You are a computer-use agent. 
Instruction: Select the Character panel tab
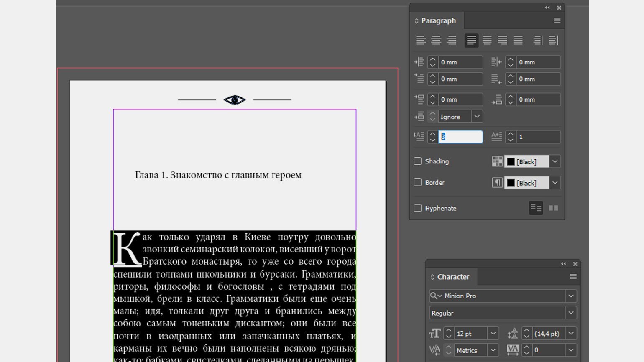tap(453, 277)
